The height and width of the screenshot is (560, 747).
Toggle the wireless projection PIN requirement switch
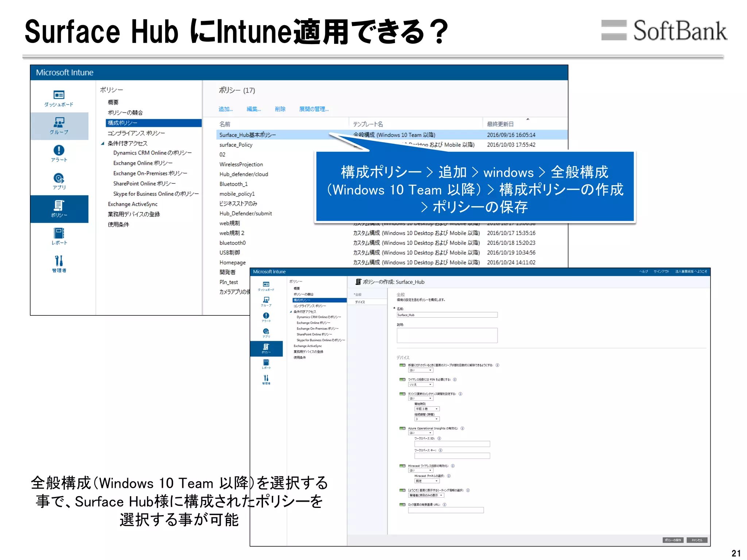click(402, 380)
